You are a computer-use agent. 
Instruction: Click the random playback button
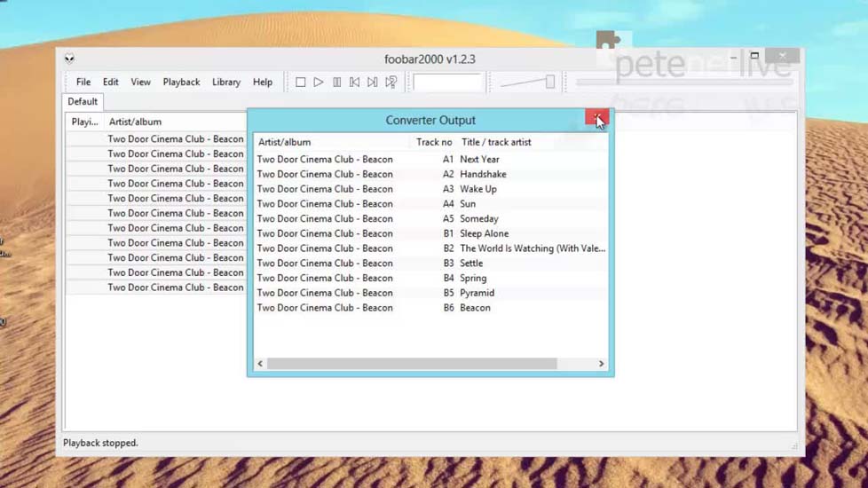coord(391,83)
